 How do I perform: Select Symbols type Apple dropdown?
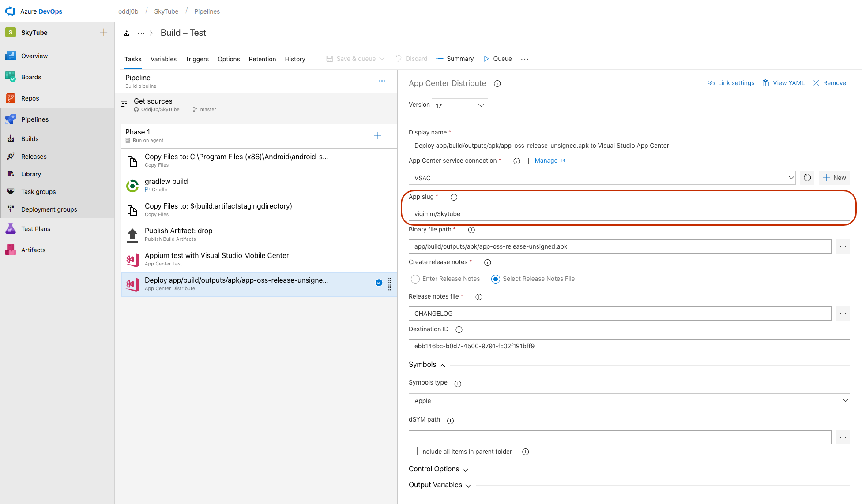tap(629, 401)
